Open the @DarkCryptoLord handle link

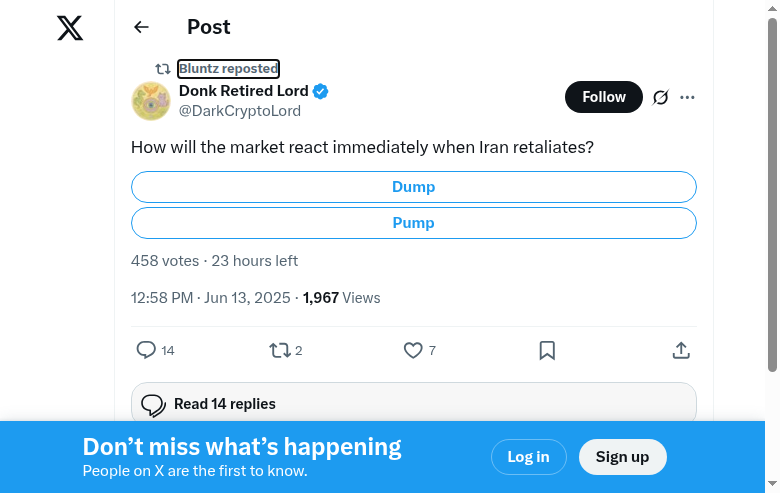pyautogui.click(x=240, y=112)
